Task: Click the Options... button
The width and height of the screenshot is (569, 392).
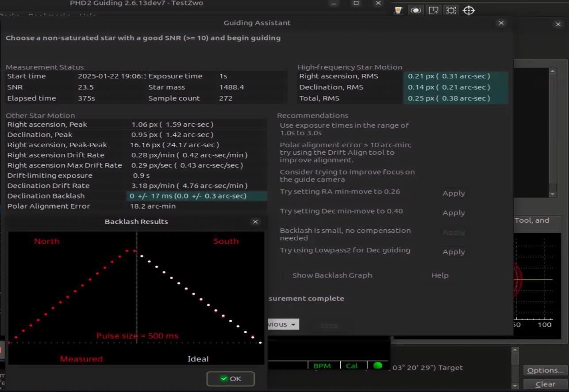Action: click(545, 370)
